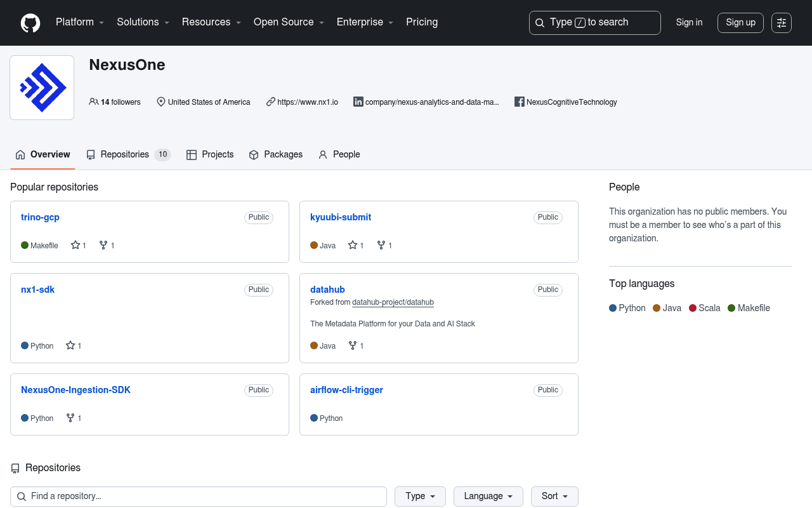Select the Overview tab
The height and width of the screenshot is (508, 812).
tap(43, 154)
